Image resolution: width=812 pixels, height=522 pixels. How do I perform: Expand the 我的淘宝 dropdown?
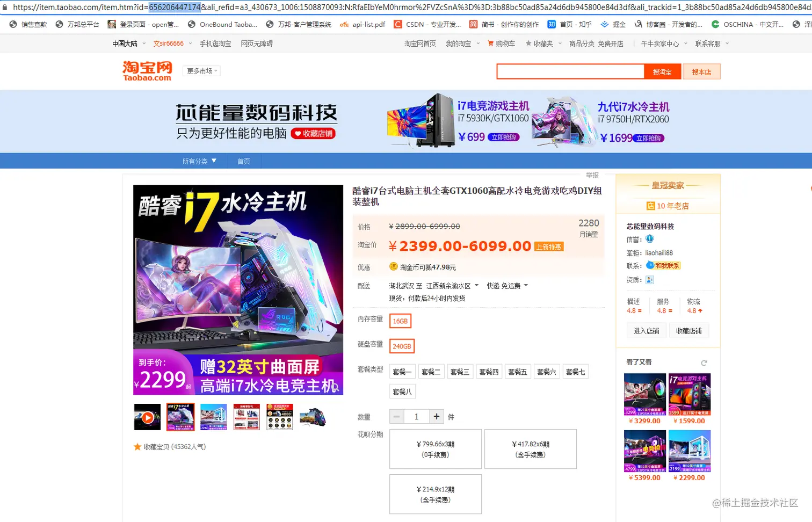pyautogui.click(x=462, y=44)
